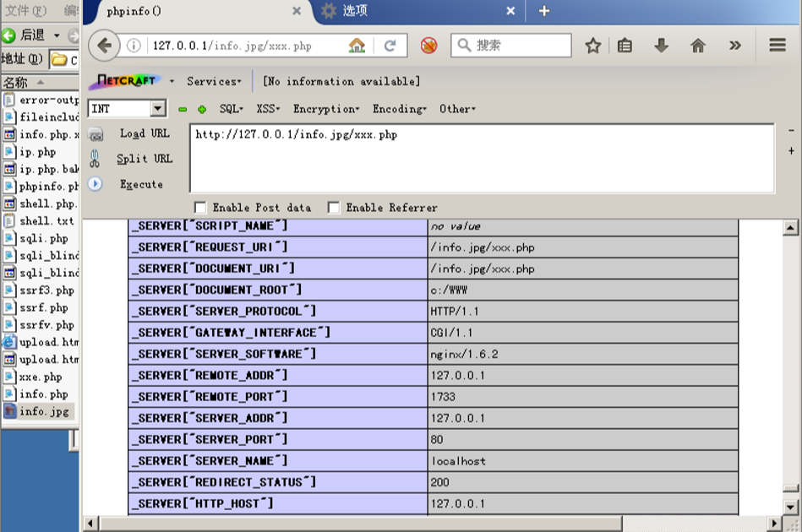The image size is (802, 532).
Task: Go to the Firefox home icon
Action: pyautogui.click(x=698, y=46)
